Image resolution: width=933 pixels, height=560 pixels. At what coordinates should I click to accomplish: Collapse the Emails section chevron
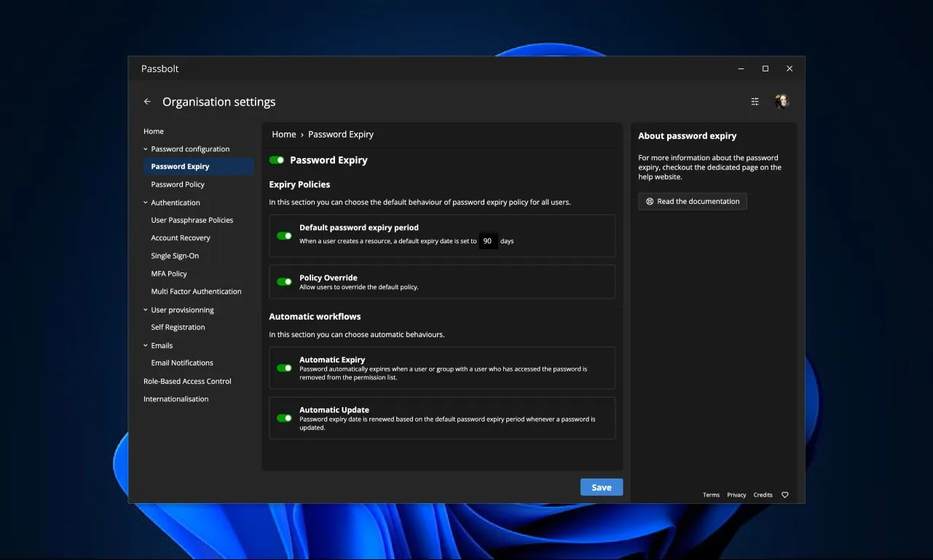point(146,346)
